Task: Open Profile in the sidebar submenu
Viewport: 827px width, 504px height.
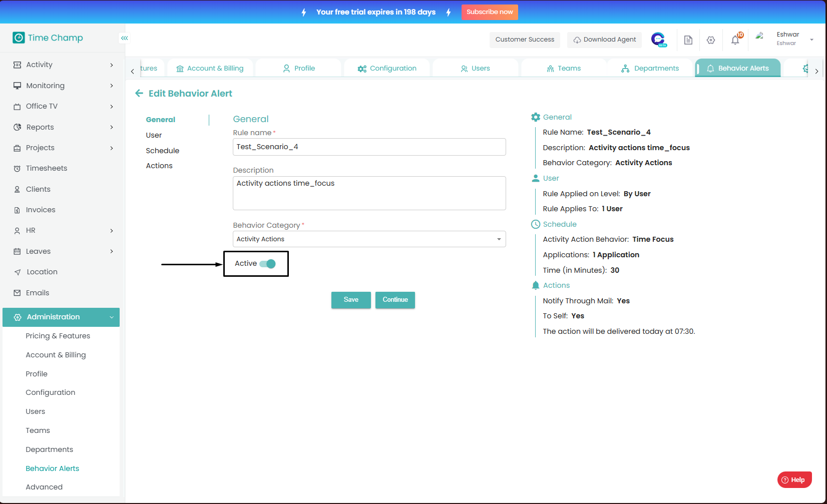Action: (x=37, y=374)
